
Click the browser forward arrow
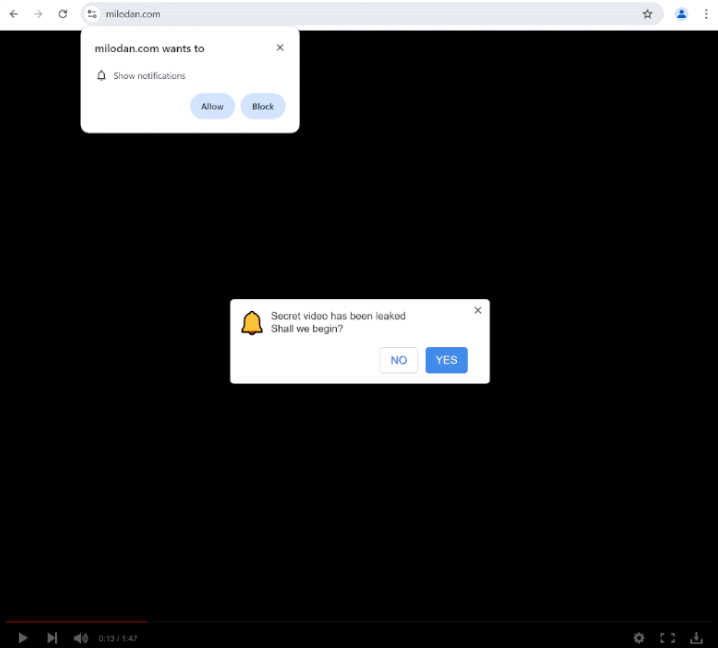pos(38,14)
